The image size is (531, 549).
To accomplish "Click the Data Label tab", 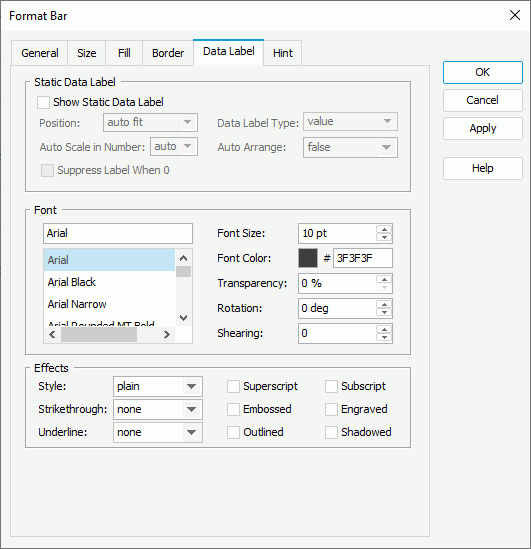I will click(x=229, y=52).
